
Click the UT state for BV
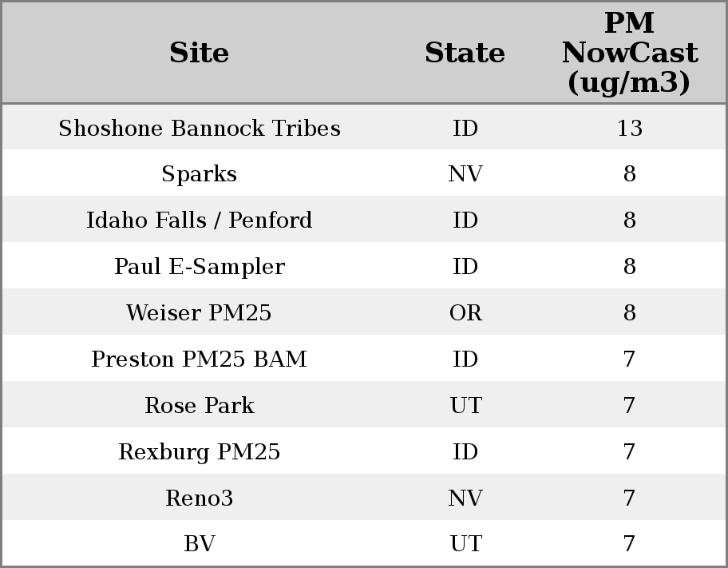[465, 544]
